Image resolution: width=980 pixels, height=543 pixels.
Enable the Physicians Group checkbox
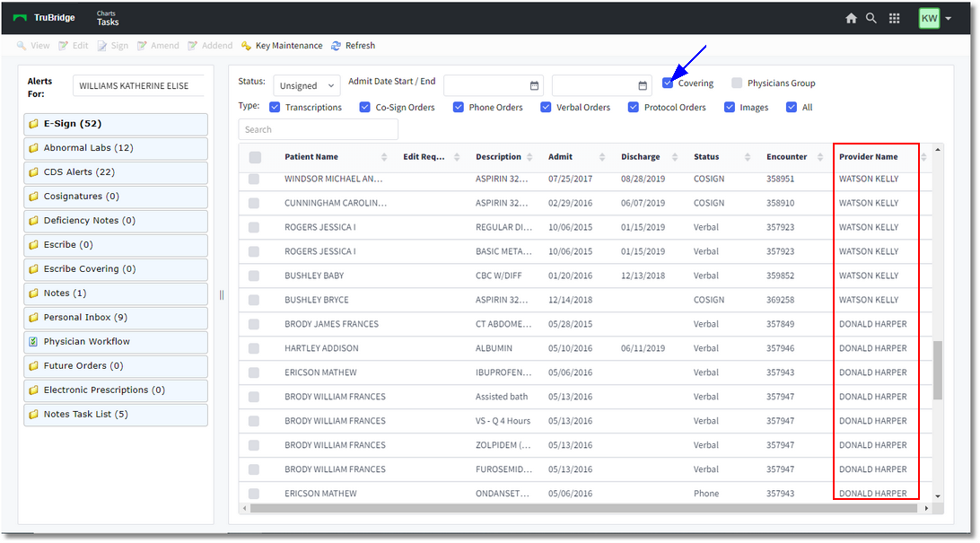point(737,83)
